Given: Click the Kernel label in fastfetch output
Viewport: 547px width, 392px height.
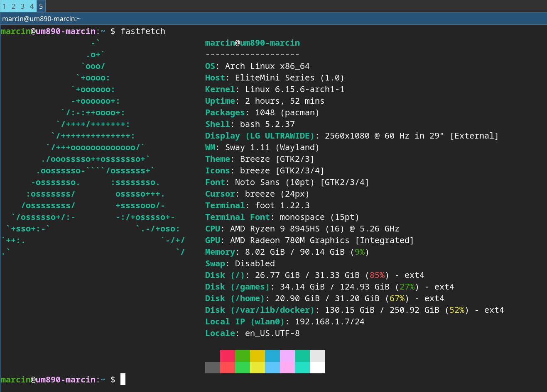Looking at the screenshot, I should coord(220,89).
